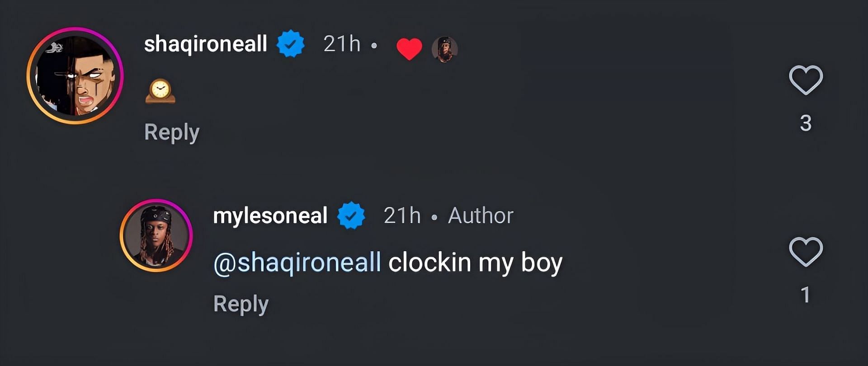868x366 pixels.
Task: Click the red heart liked-by-author icon
Action: tap(409, 49)
